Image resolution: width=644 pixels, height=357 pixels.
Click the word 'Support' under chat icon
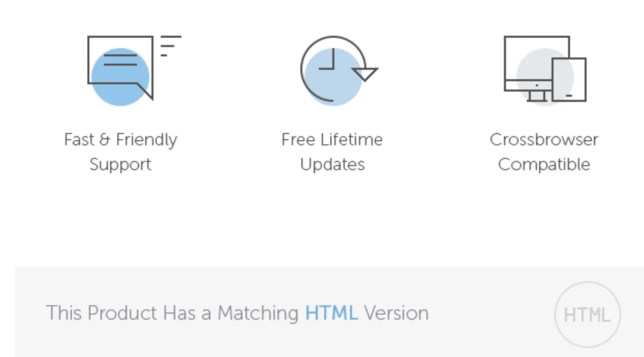click(x=120, y=165)
